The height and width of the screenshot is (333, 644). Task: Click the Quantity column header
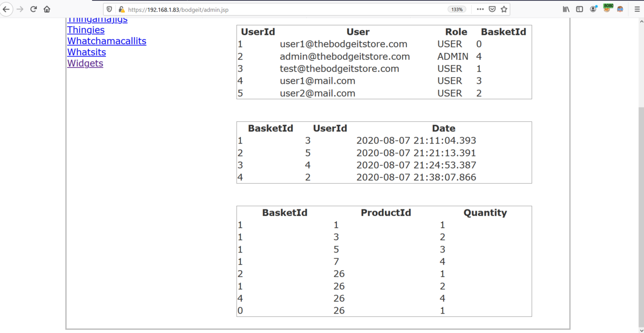485,213
